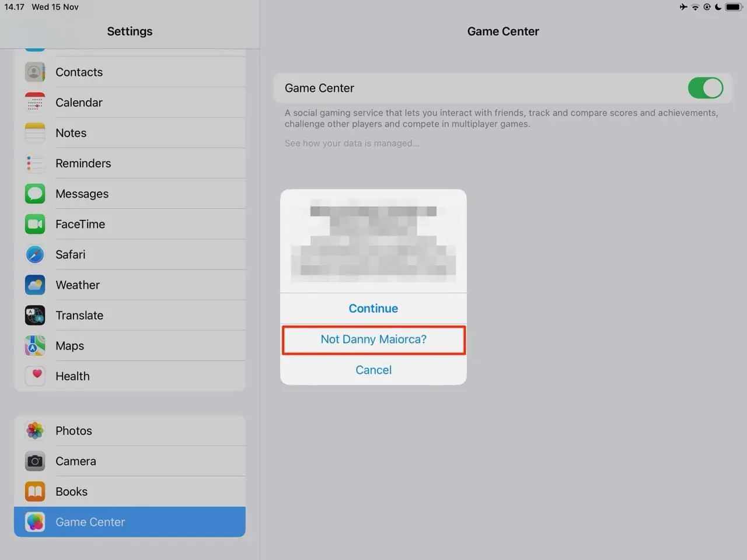Click the Reminders icon
The image size is (747, 560).
[x=34, y=163]
